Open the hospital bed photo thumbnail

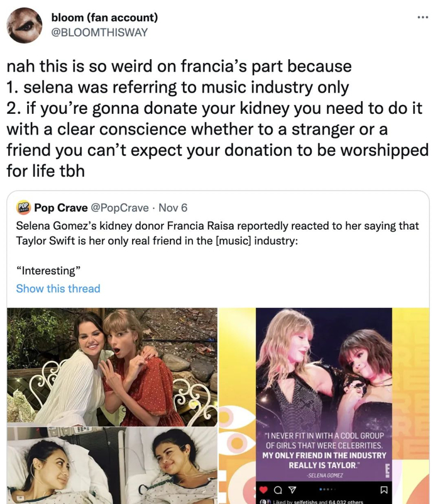112,466
